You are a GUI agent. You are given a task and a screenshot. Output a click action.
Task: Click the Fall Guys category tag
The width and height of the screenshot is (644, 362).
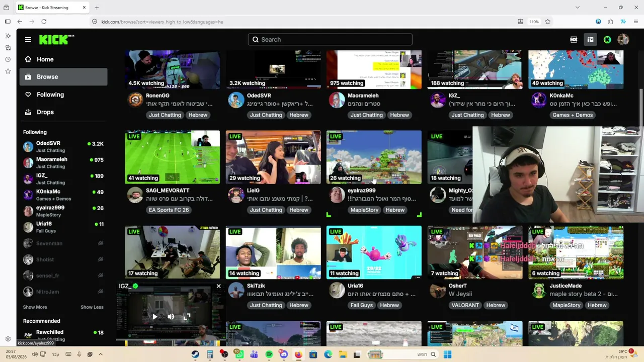coord(361,305)
